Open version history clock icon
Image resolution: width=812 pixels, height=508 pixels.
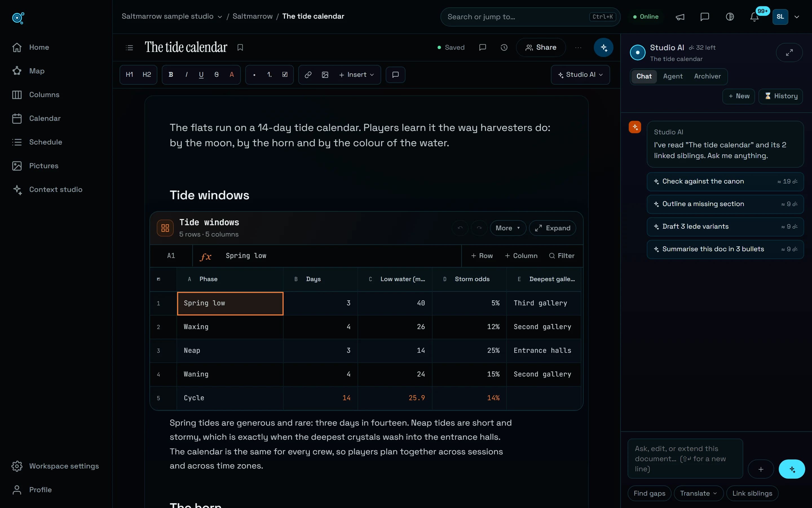tap(504, 47)
